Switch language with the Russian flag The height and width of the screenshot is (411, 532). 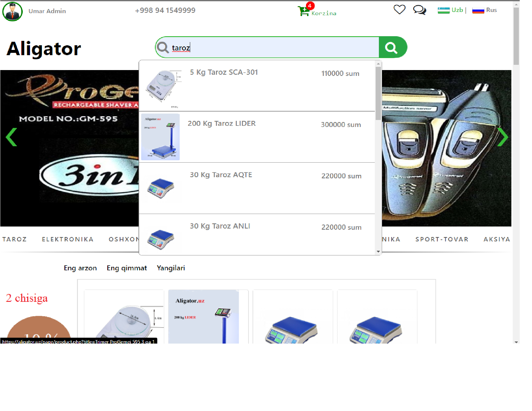[478, 10]
